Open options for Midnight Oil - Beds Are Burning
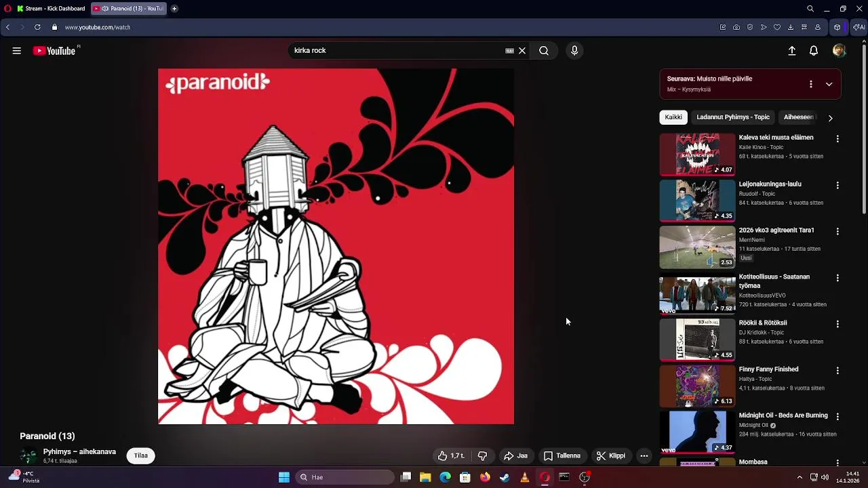This screenshot has width=868, height=488. click(x=837, y=416)
